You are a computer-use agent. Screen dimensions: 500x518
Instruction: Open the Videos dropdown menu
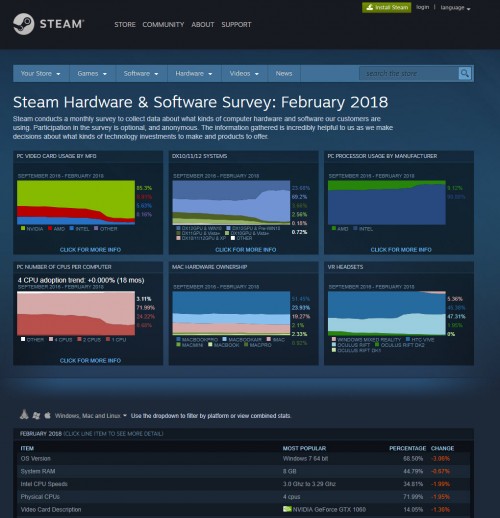[x=244, y=74]
